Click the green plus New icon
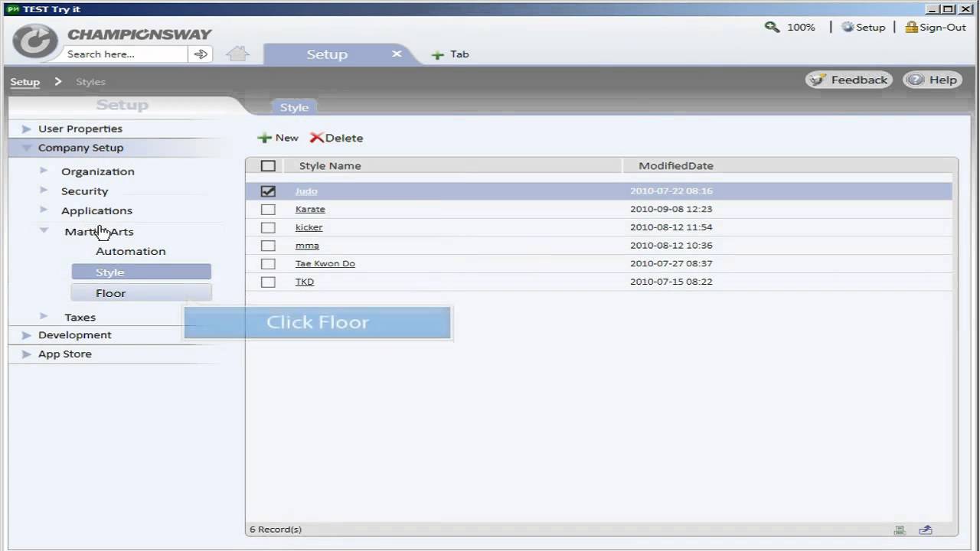Screen dimensions: 980x551 coord(264,138)
